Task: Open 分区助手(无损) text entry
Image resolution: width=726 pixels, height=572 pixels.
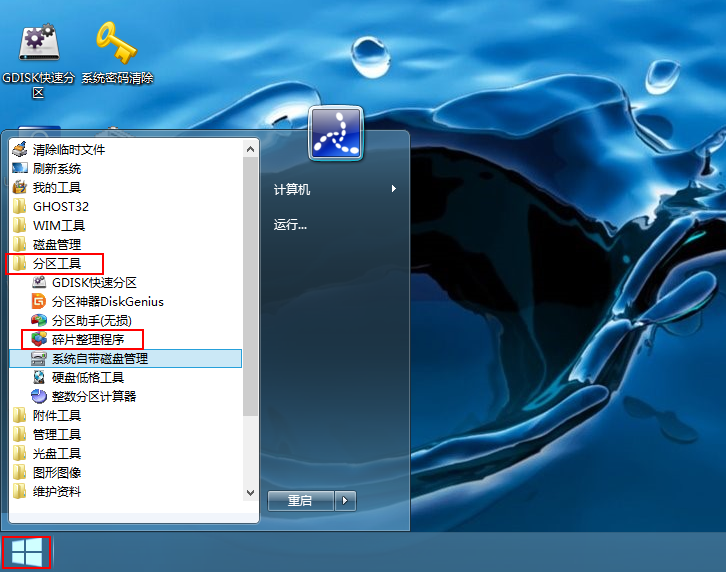Action: tap(92, 321)
